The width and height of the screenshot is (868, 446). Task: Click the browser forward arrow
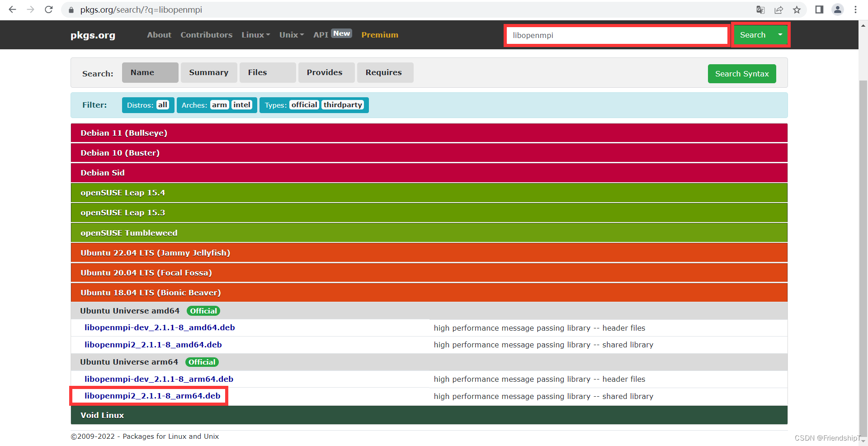click(x=30, y=9)
